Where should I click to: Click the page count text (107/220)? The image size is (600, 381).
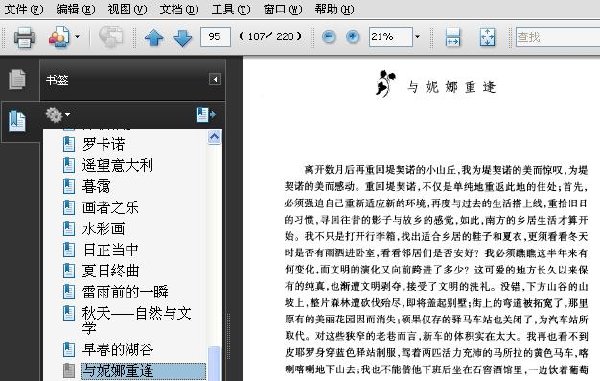pos(270,36)
